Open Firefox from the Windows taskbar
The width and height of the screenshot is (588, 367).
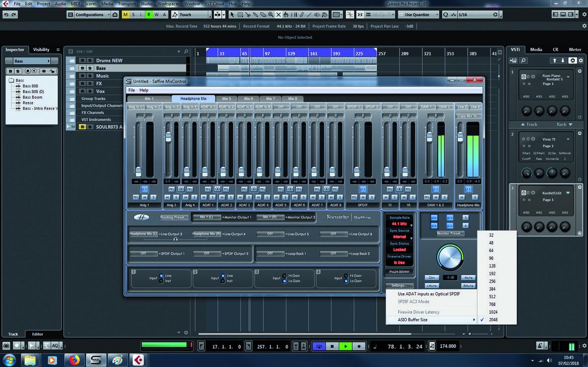point(74,360)
